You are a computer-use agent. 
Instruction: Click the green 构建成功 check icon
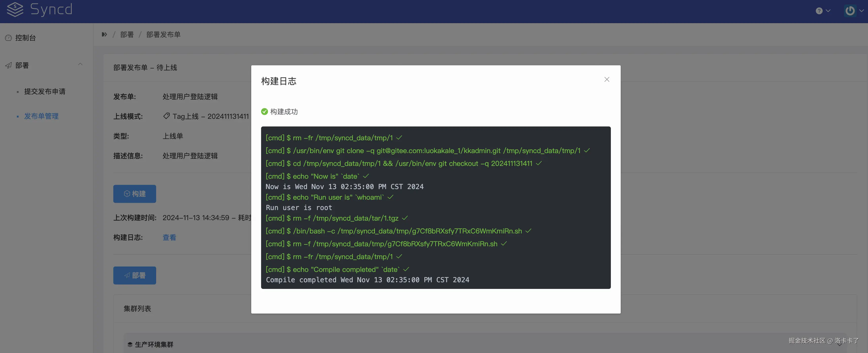tap(264, 112)
